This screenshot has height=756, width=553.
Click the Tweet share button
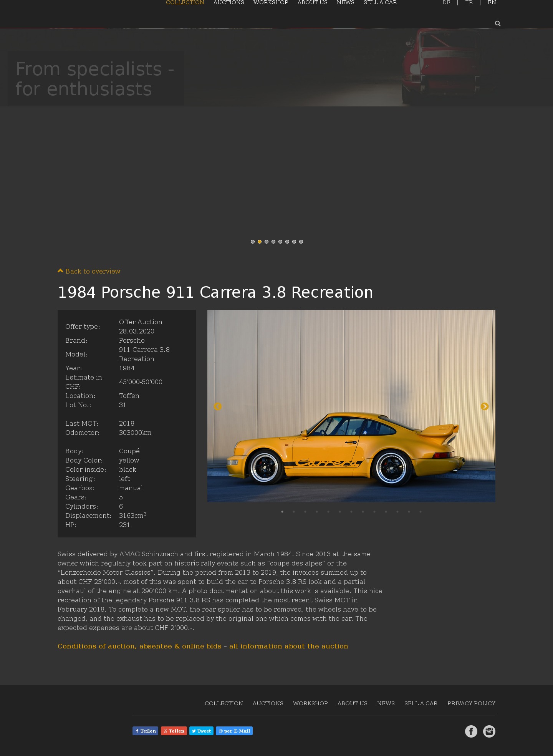[201, 731]
